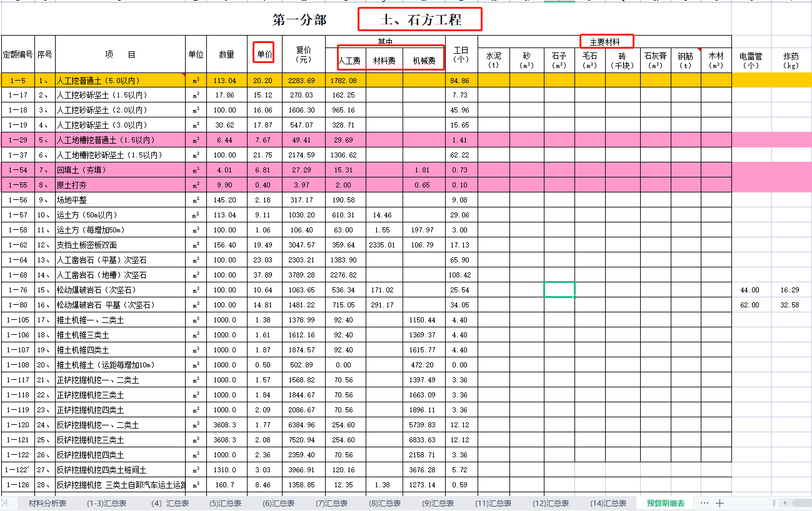Select the 木材 material header

tap(716, 61)
